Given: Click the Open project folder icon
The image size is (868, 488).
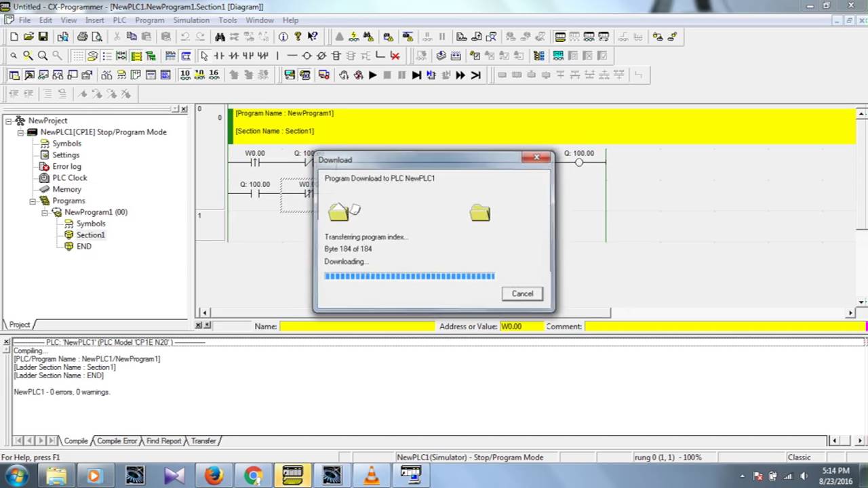Looking at the screenshot, I should pyautogui.click(x=28, y=37).
